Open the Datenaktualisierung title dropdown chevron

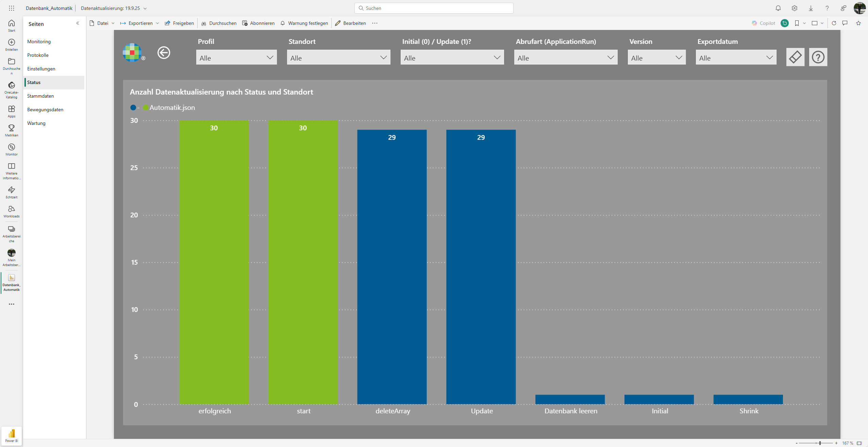click(x=145, y=8)
